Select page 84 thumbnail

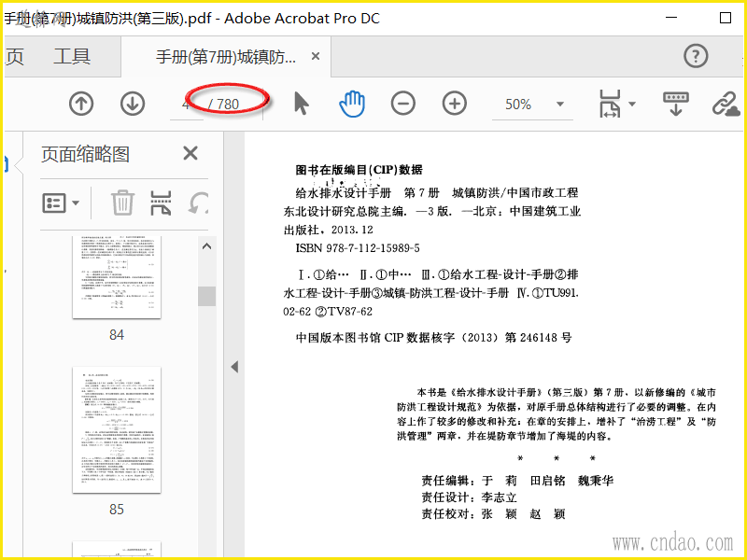(117, 277)
